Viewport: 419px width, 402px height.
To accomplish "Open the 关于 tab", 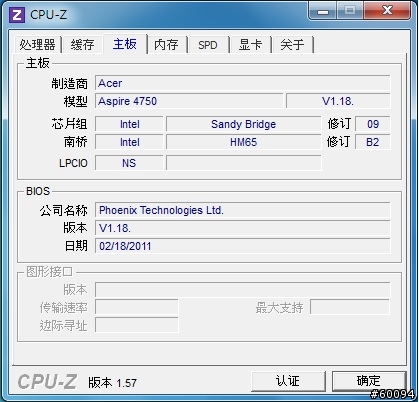I will [x=292, y=44].
